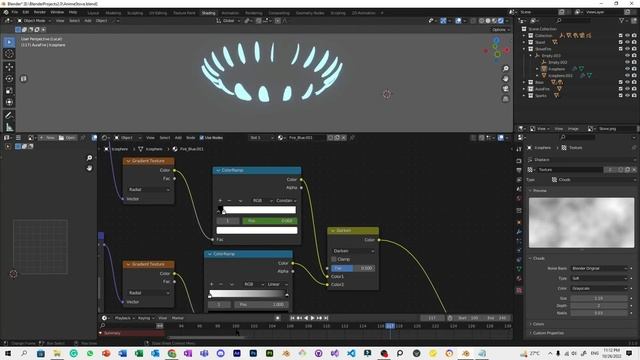Viewport: 640px width, 360px height.
Task: Select the Cursor tool in viewport toolbar
Action: pyautogui.click(x=9, y=54)
